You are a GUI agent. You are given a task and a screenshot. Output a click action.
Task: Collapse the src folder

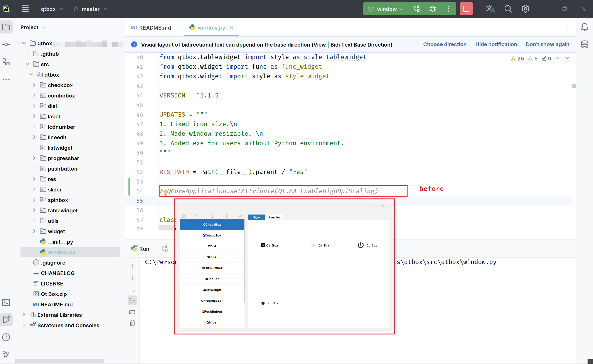(27, 64)
